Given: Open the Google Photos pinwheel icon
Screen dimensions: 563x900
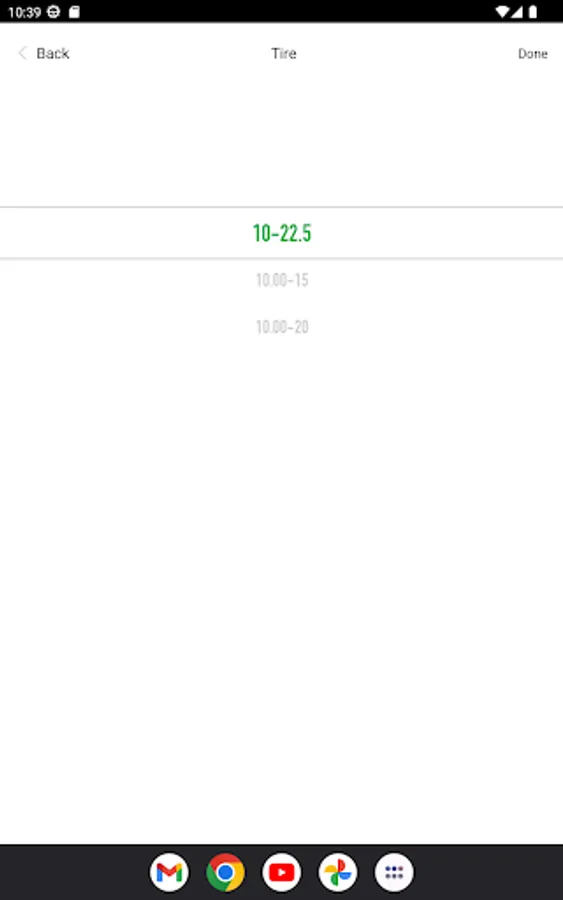Looking at the screenshot, I should pos(338,872).
